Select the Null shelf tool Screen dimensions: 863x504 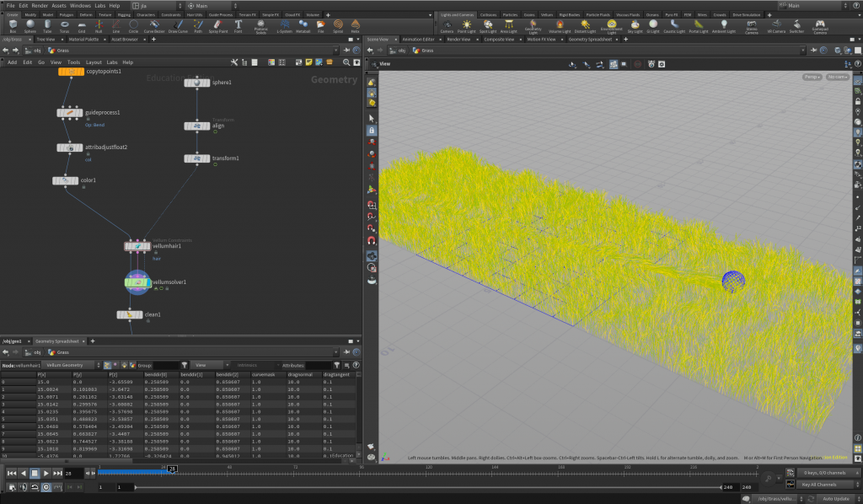tap(99, 26)
